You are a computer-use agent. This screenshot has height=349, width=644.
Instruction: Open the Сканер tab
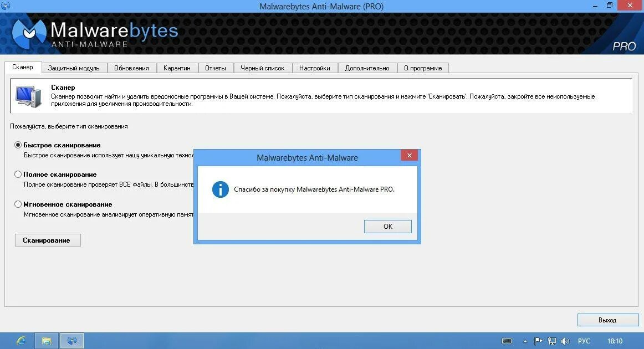coord(23,67)
